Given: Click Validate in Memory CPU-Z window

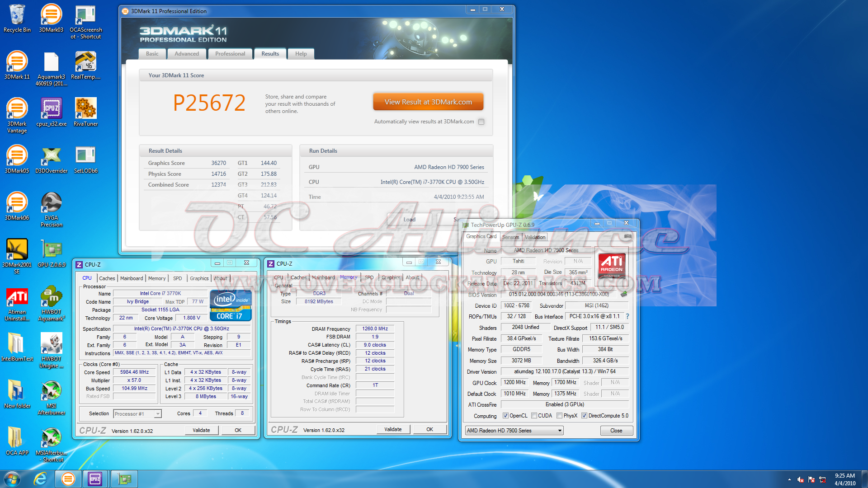Looking at the screenshot, I should (393, 429).
